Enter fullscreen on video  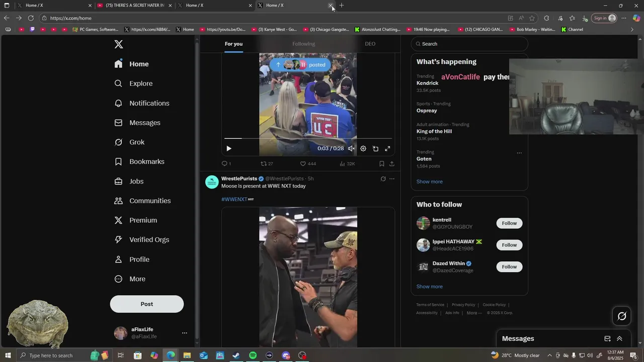(x=387, y=149)
